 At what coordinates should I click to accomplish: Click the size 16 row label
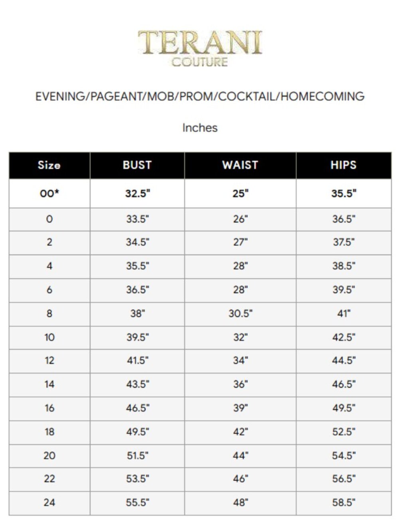click(49, 408)
